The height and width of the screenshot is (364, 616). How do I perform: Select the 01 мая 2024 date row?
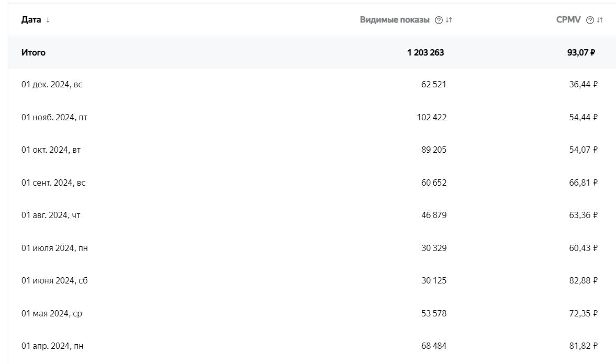tap(52, 313)
